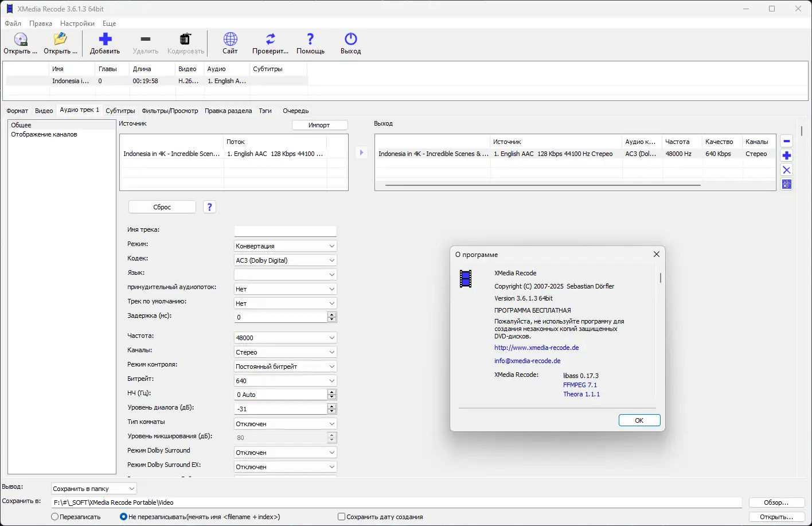Open the xmedia-recode.de website link
This screenshot has width=812, height=526.
(x=537, y=348)
